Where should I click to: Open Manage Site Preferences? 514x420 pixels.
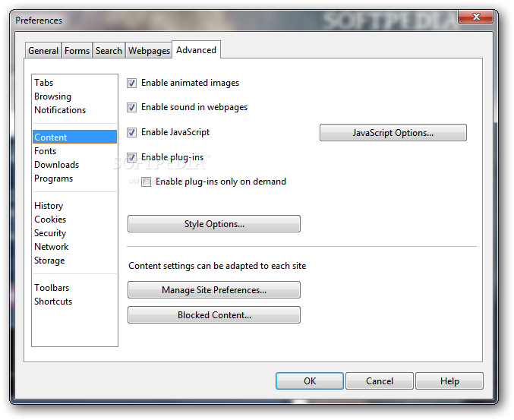coord(214,290)
